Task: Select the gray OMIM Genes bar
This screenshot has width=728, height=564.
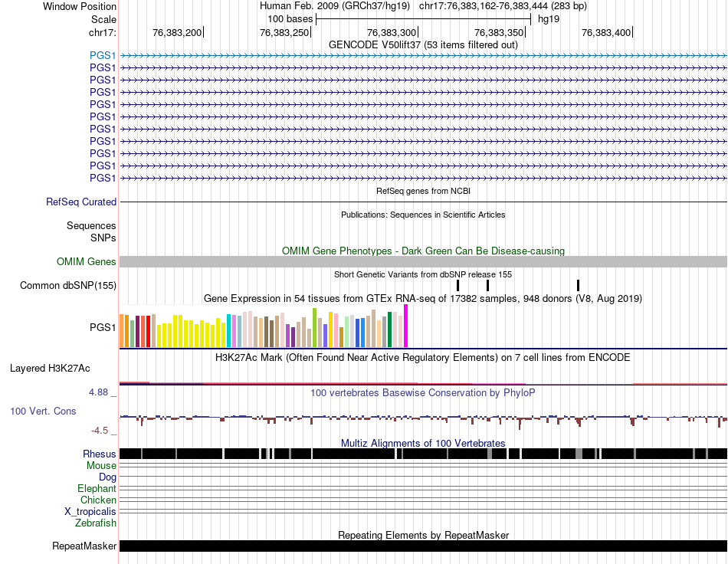Action: point(423,262)
